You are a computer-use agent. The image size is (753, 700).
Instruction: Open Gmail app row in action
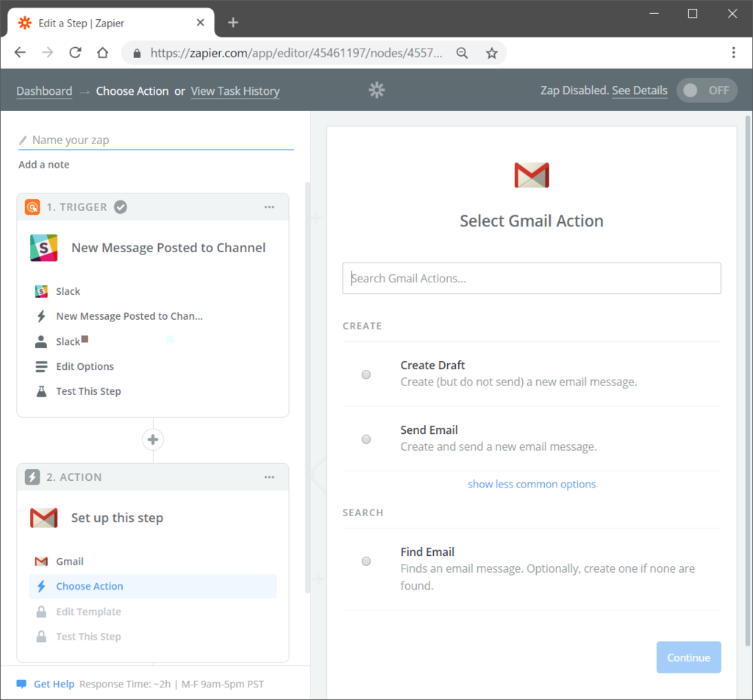(153, 561)
